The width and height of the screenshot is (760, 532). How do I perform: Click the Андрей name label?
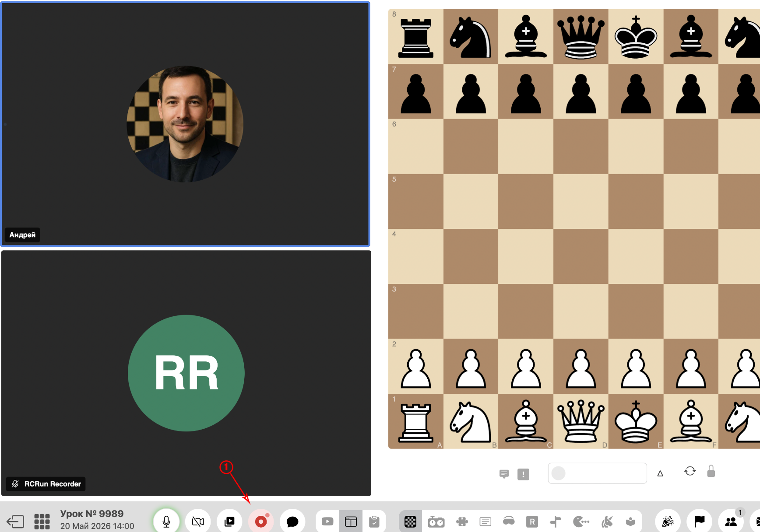click(x=22, y=235)
